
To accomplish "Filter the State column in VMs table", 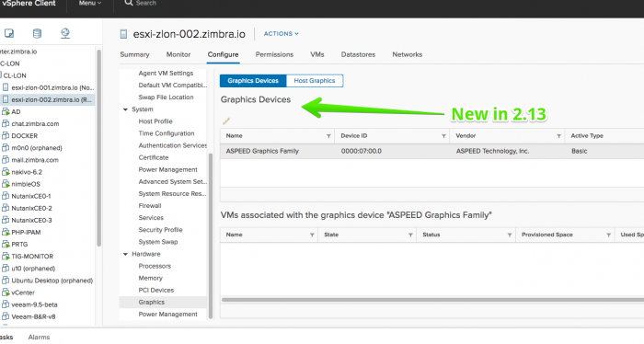I will tap(410, 235).
